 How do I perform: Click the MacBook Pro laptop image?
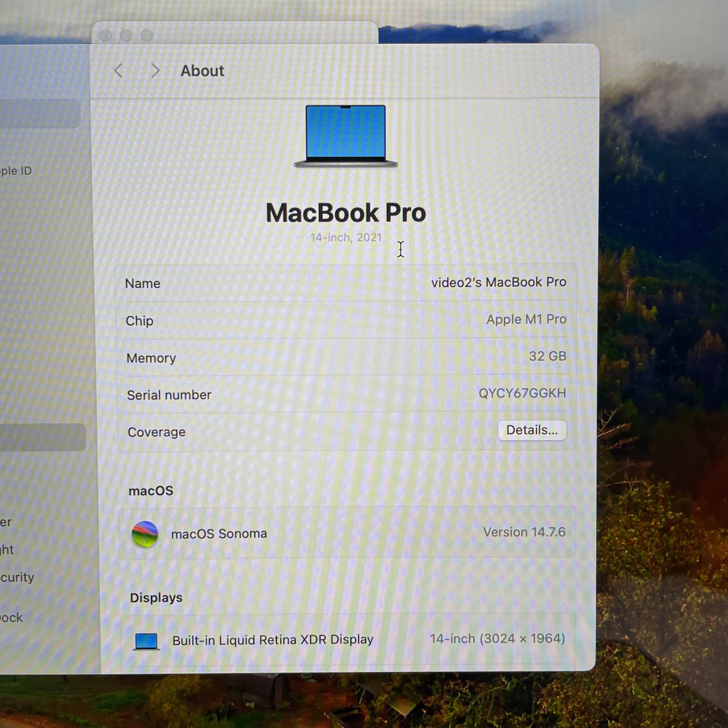346,136
